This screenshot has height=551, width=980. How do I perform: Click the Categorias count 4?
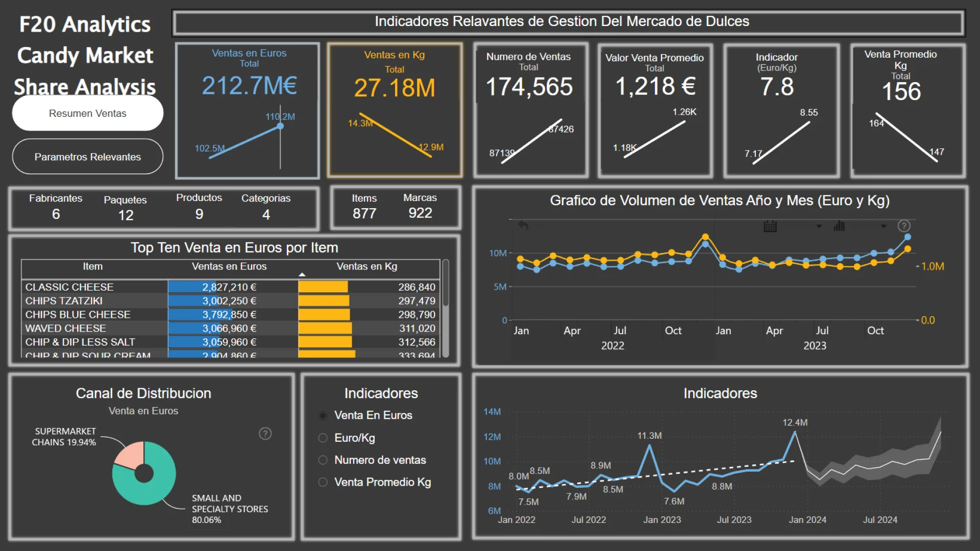[x=266, y=215]
